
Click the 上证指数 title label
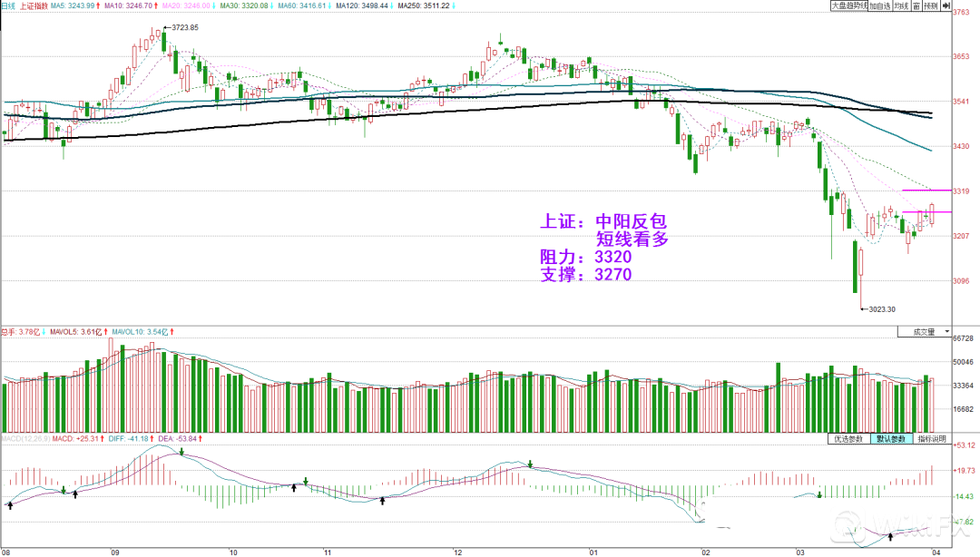pyautogui.click(x=33, y=6)
